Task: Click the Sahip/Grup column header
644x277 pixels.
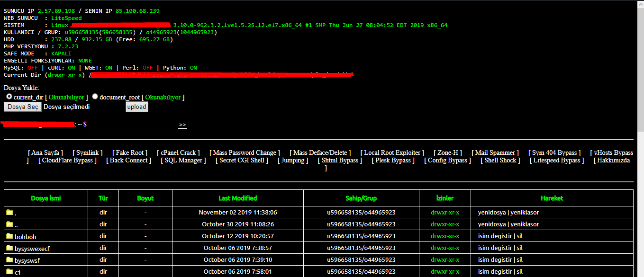Action: click(361, 198)
